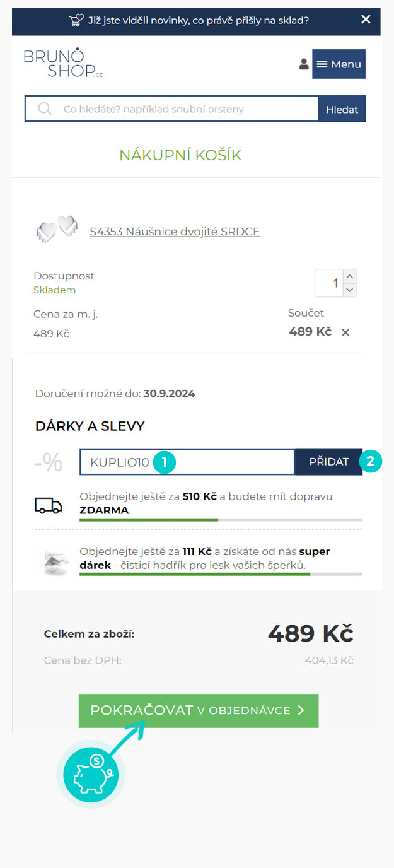
Task: Remove item using the X next to 489 Kč
Action: point(345,332)
